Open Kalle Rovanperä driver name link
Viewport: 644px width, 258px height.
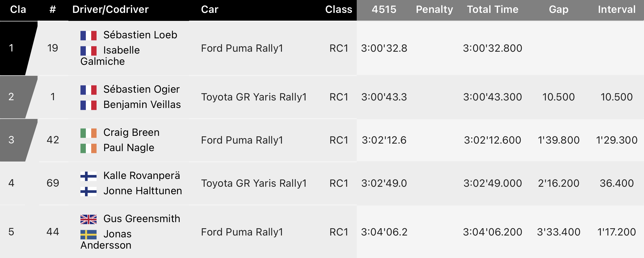142,176
